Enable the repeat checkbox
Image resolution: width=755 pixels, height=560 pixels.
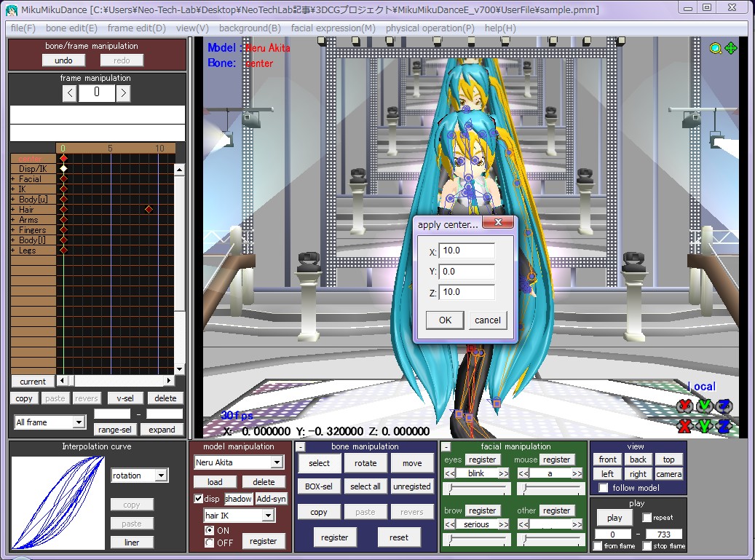647,517
